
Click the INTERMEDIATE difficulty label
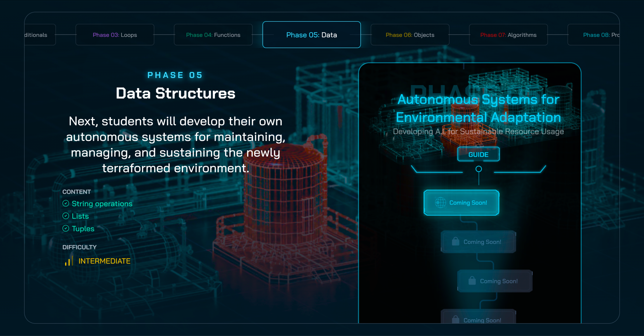(x=105, y=261)
